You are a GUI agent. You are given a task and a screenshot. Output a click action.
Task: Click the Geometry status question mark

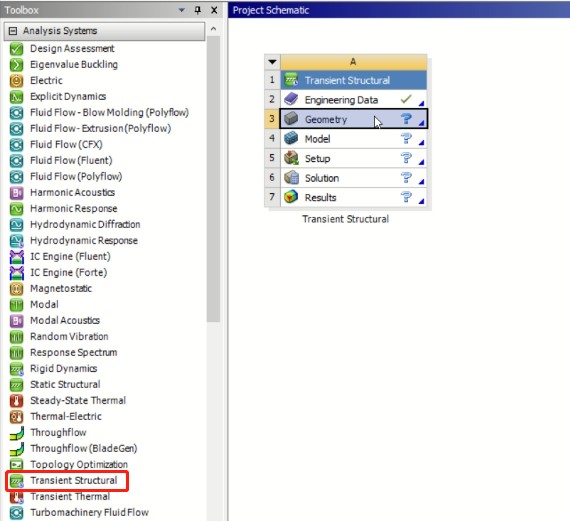[x=406, y=119]
